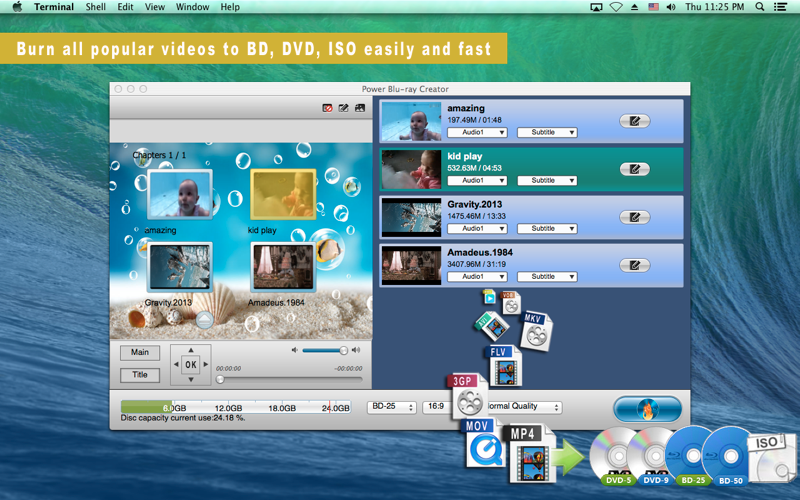Click the left arrow on navigation pad
The height and width of the screenshot is (500, 800).
coord(176,364)
